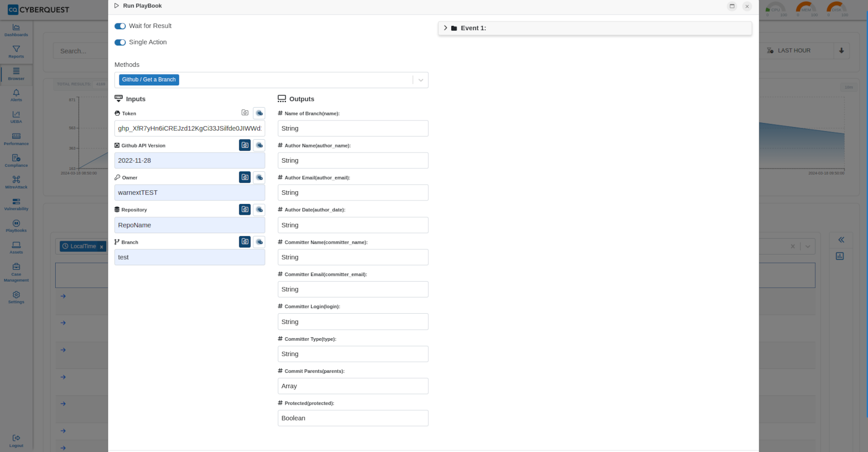Image resolution: width=868 pixels, height=452 pixels.
Task: Open Browser in the sidebar
Action: coord(16,74)
